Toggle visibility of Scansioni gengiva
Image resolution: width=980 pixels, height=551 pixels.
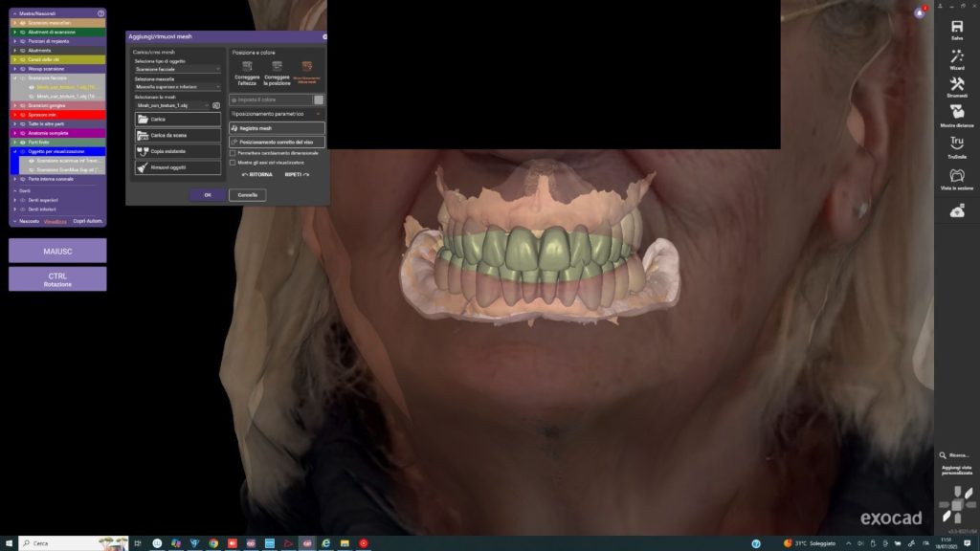22,104
